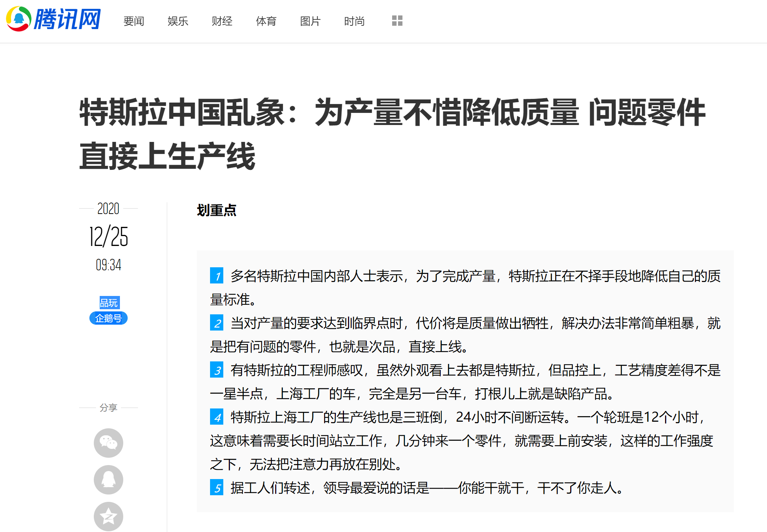Viewport: 767px width, 532px height.
Task: Select the 财经 finance section
Action: [222, 21]
